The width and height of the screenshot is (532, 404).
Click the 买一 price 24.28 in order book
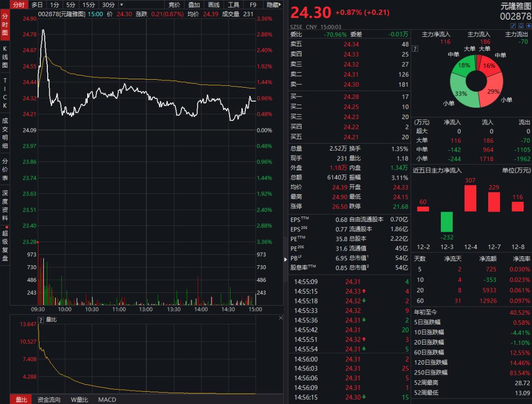point(351,97)
